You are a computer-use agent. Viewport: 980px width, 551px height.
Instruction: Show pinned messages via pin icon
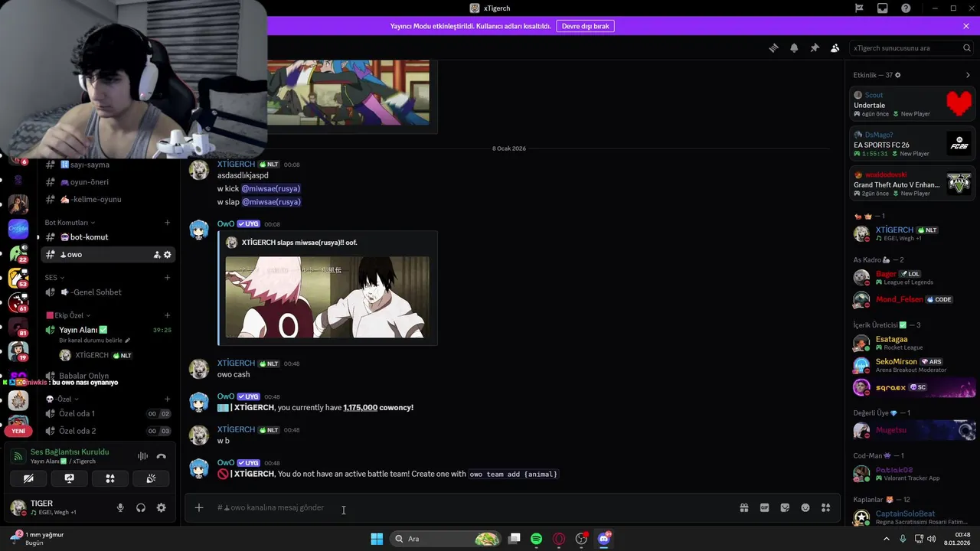tap(815, 47)
